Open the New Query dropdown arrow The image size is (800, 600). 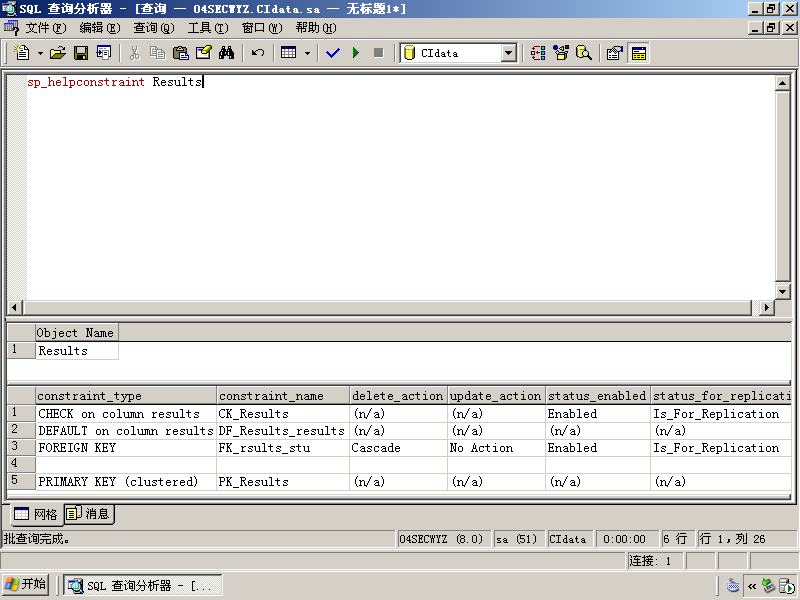click(x=40, y=53)
